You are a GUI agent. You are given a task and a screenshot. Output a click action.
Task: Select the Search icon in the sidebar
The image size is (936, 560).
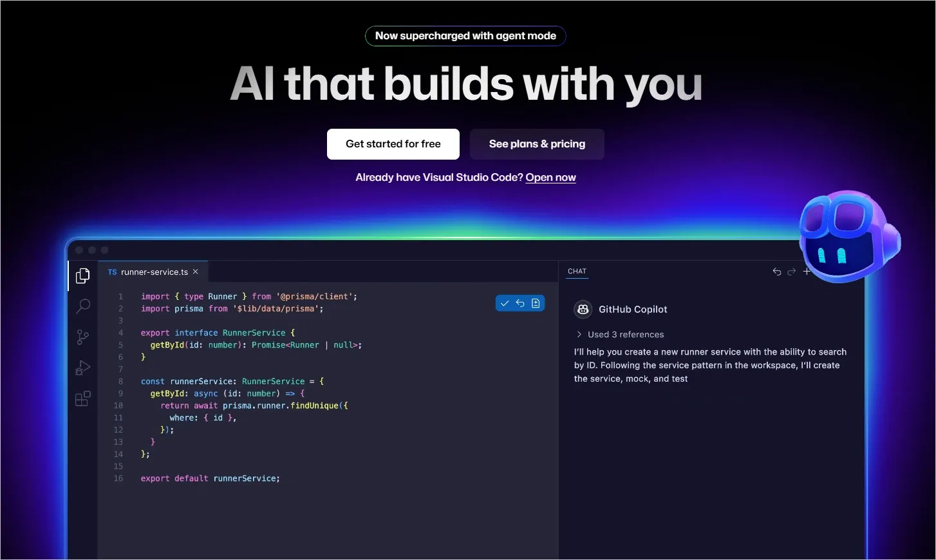82,306
